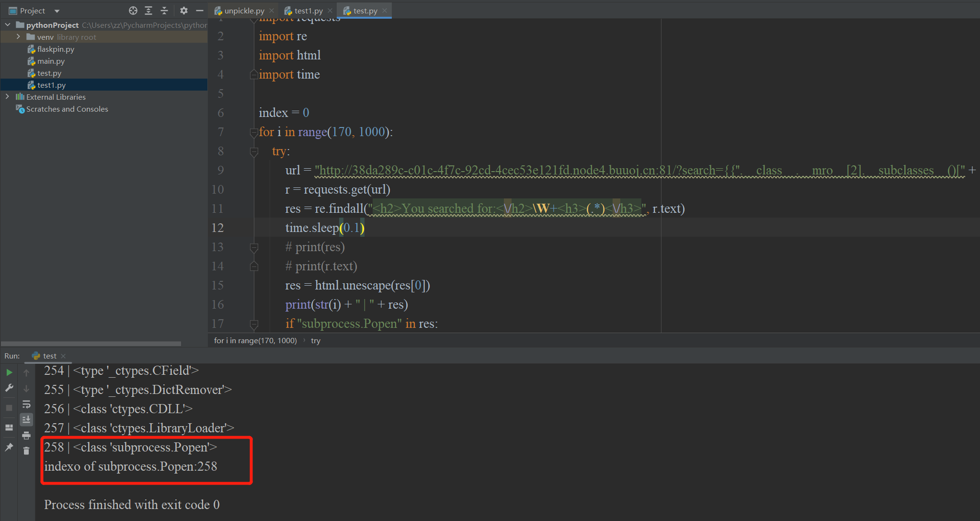Screen dimensions: 980x521
Task: Click the locate file crosshair icon
Action: pos(133,11)
